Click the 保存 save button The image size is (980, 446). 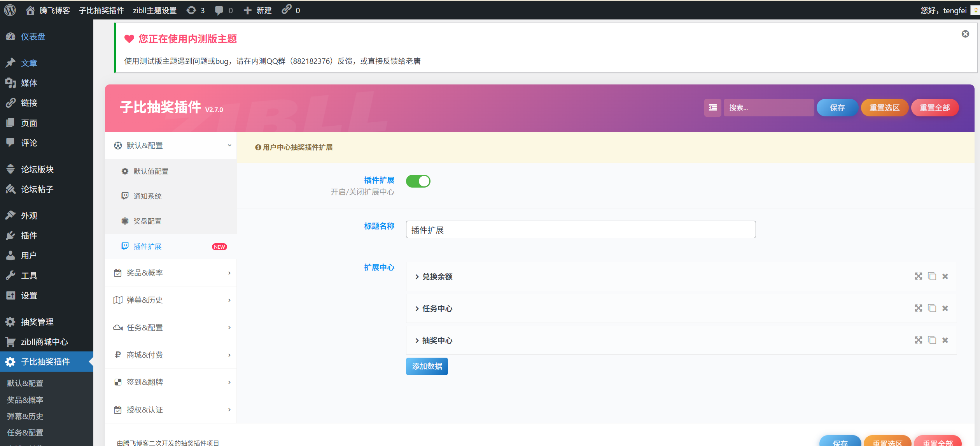[837, 107]
